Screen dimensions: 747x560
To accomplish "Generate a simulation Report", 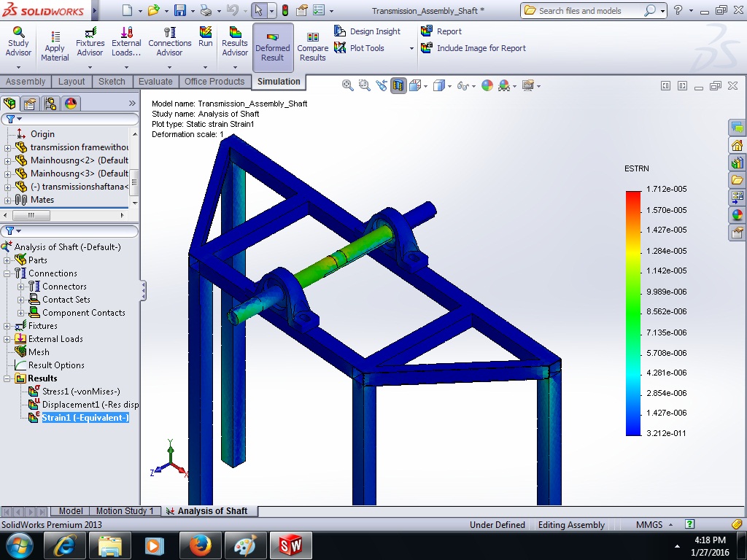I will (x=441, y=31).
